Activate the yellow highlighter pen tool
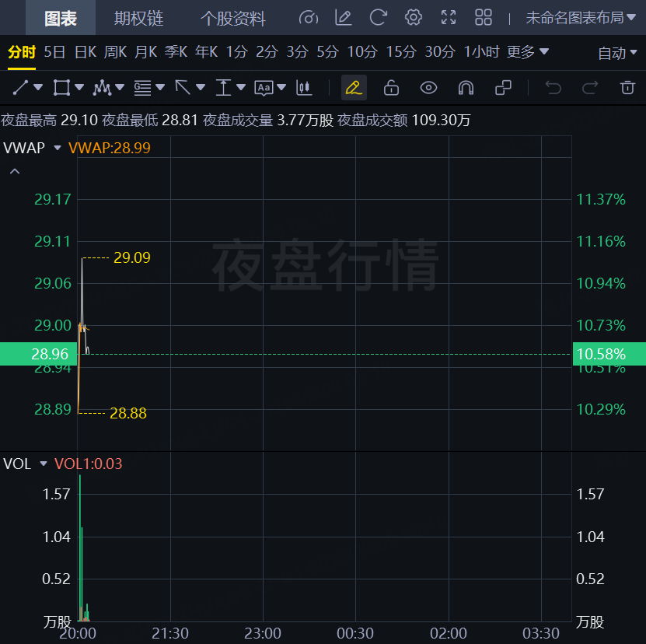Viewport: 646px width, 644px height. (354, 87)
